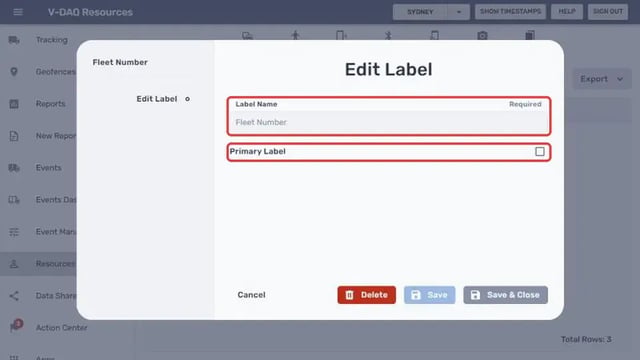Select the Events Dashboard icon

[14, 200]
